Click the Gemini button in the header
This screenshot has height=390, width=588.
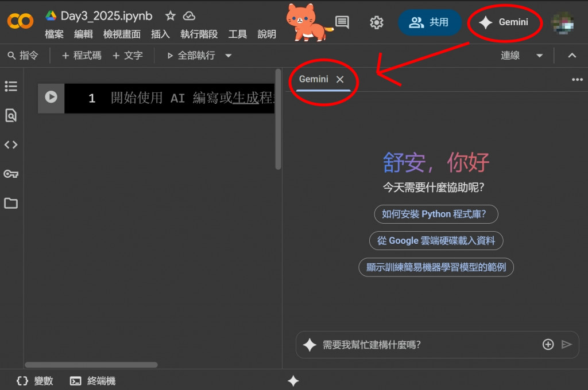click(504, 22)
